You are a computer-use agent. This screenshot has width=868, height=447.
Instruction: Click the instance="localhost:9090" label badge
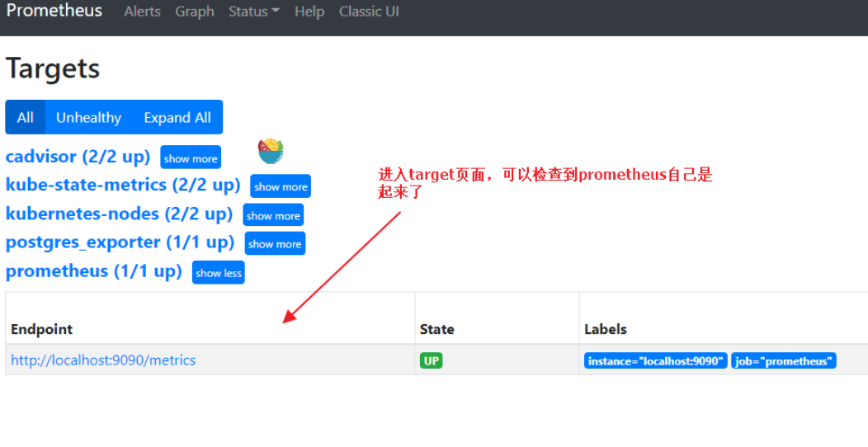point(655,360)
